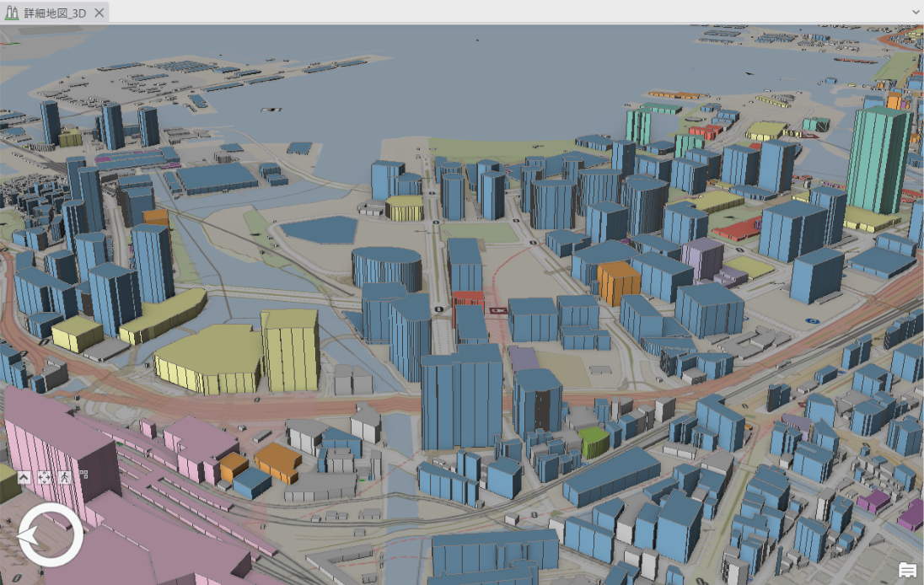
Task: Select the flat blue pentagon-shaped footprint
Action: click(x=319, y=229)
